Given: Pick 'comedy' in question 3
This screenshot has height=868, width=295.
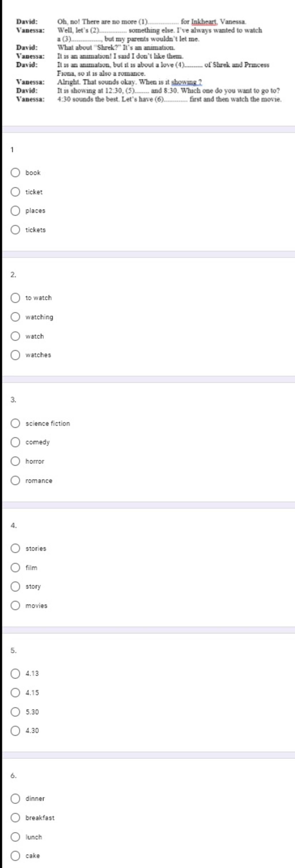Looking at the screenshot, I should (15, 442).
